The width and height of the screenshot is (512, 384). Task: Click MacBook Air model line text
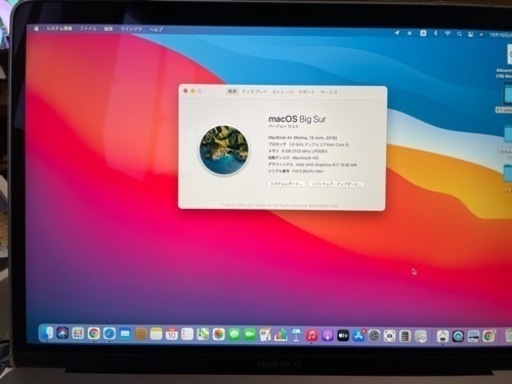coord(303,138)
